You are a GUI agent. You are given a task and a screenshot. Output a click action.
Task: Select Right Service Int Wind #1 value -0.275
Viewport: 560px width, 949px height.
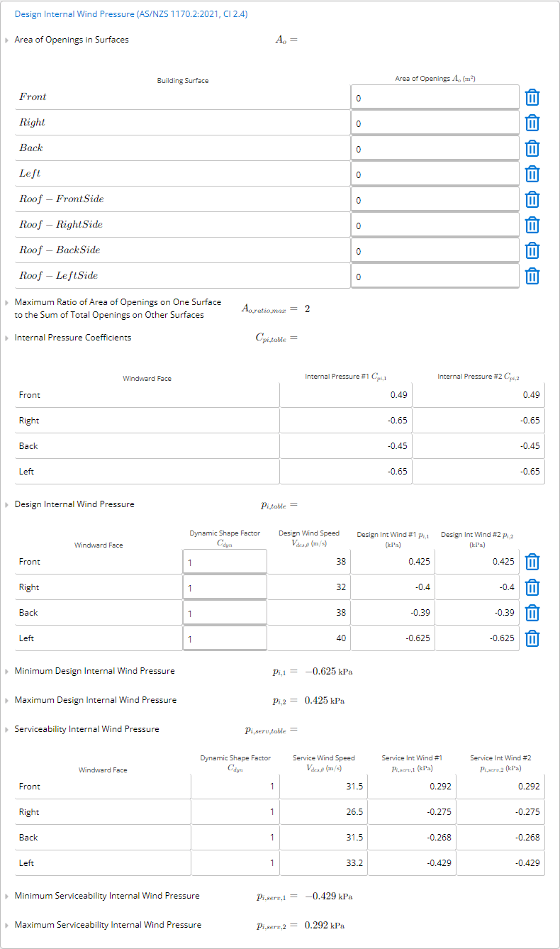[413, 812]
